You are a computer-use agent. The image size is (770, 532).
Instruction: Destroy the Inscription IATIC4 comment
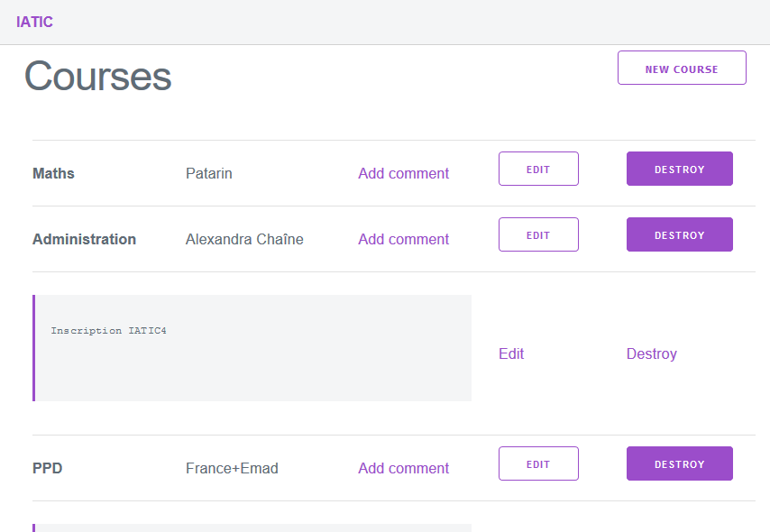(651, 353)
